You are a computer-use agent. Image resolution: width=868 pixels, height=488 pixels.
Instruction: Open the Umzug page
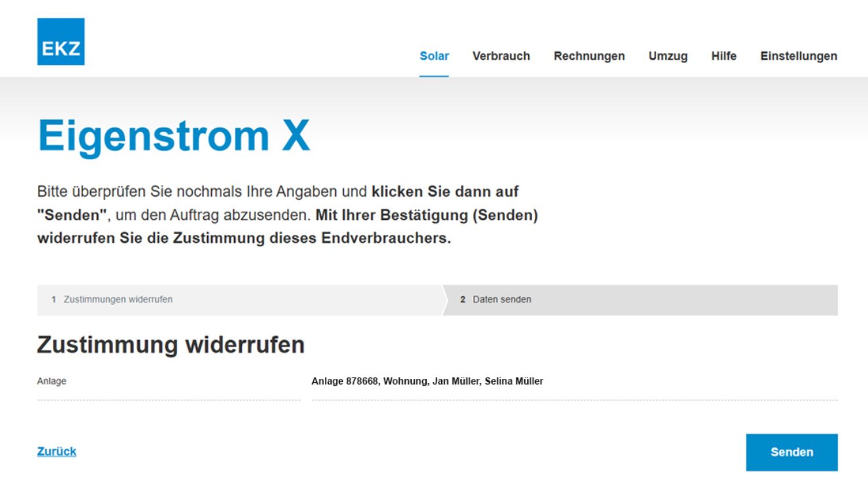click(668, 56)
